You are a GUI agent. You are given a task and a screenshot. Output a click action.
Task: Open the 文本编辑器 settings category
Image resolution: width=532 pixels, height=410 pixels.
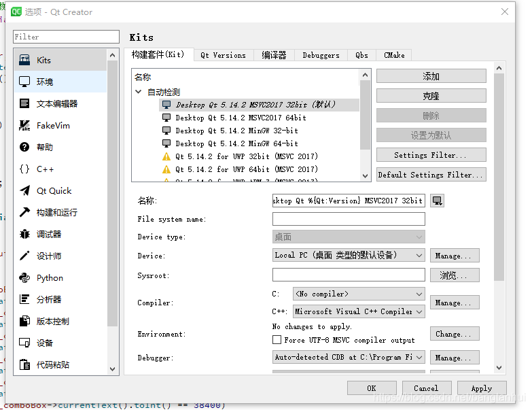pos(60,103)
